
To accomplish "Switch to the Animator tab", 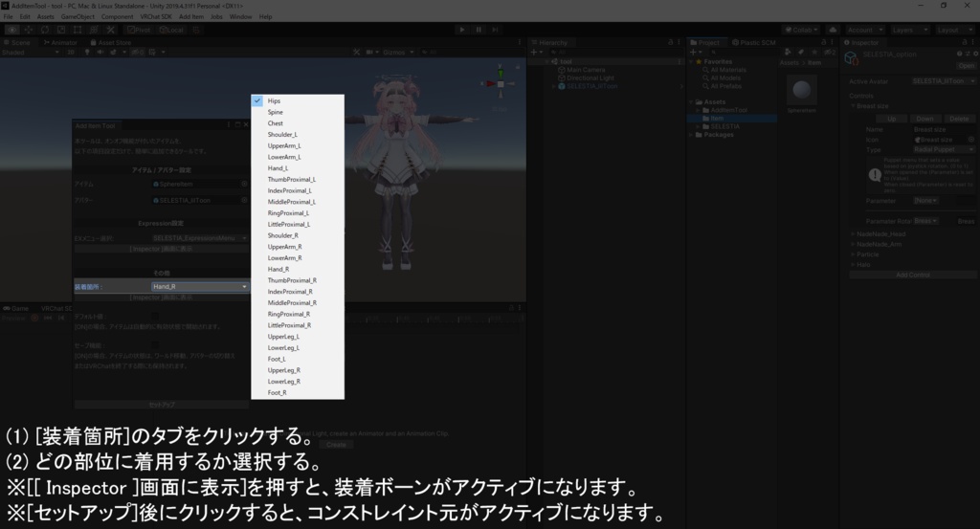I will click(60, 42).
